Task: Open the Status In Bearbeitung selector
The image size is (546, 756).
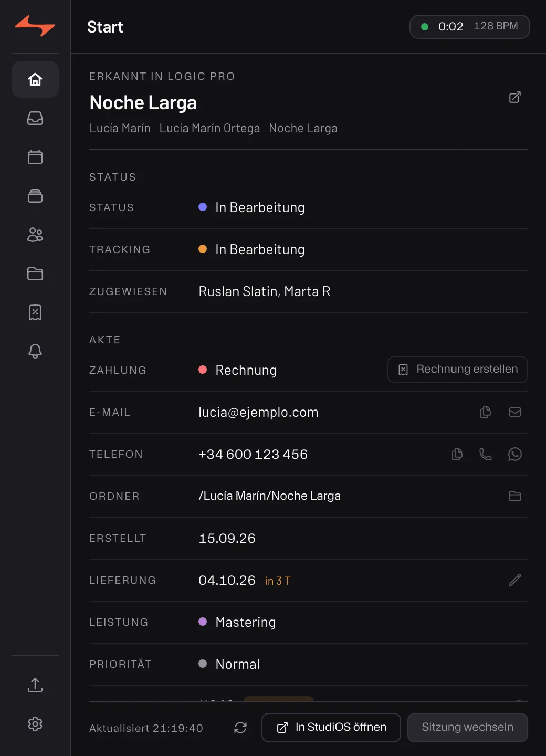Action: pyautogui.click(x=251, y=207)
